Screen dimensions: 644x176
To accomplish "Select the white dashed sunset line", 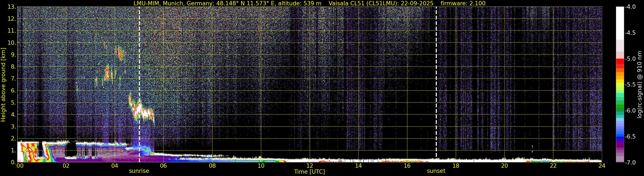I will coord(436,75).
